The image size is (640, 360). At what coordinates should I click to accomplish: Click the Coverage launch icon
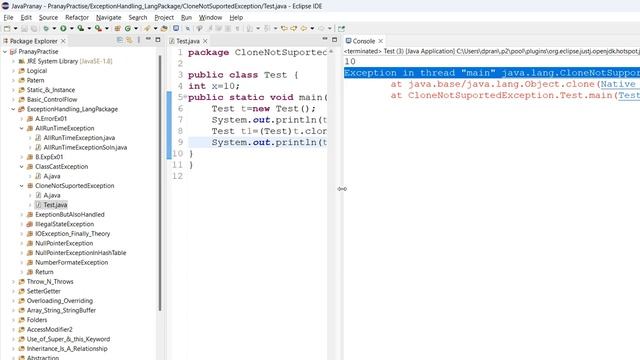tap(81, 29)
